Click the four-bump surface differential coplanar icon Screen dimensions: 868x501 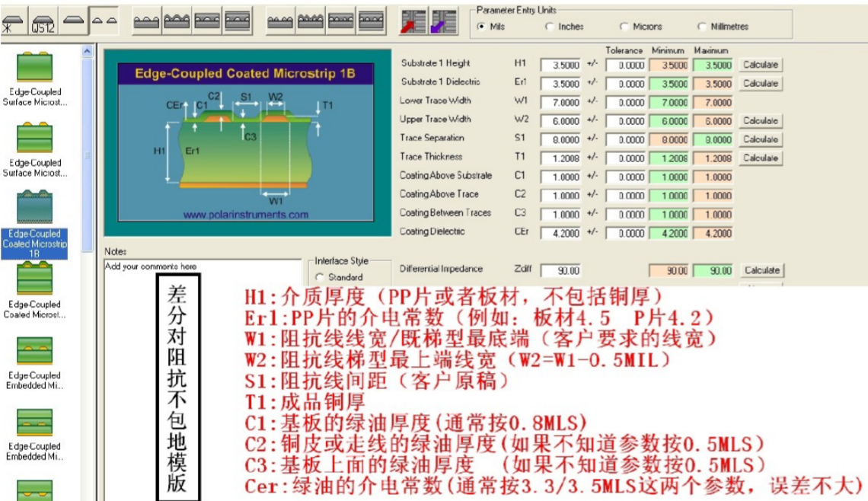pos(280,21)
